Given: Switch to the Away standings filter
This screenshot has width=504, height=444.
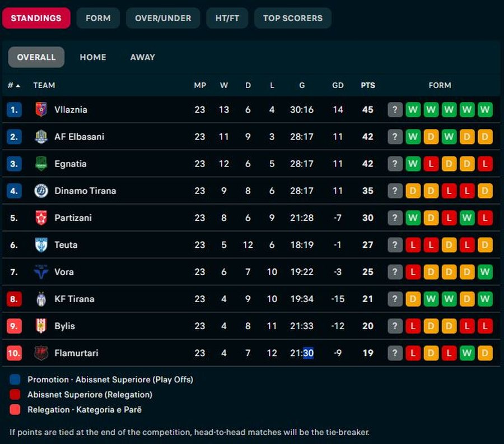Looking at the screenshot, I should pos(142,57).
